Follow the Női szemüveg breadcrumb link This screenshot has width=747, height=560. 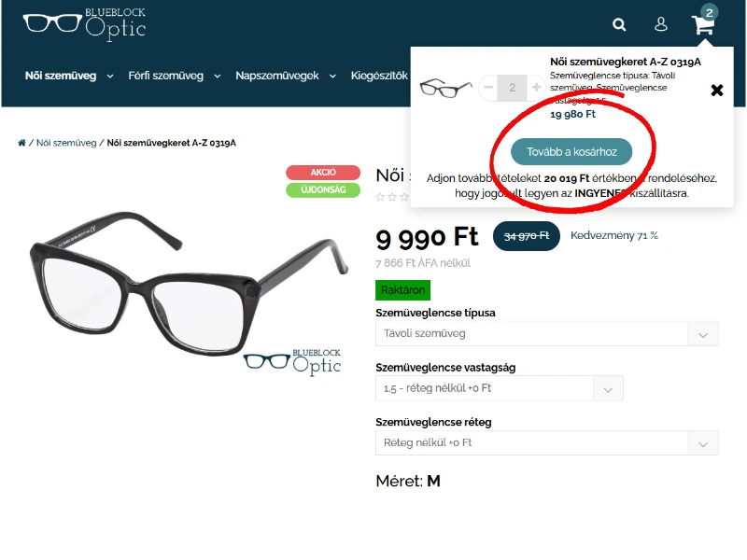66,143
